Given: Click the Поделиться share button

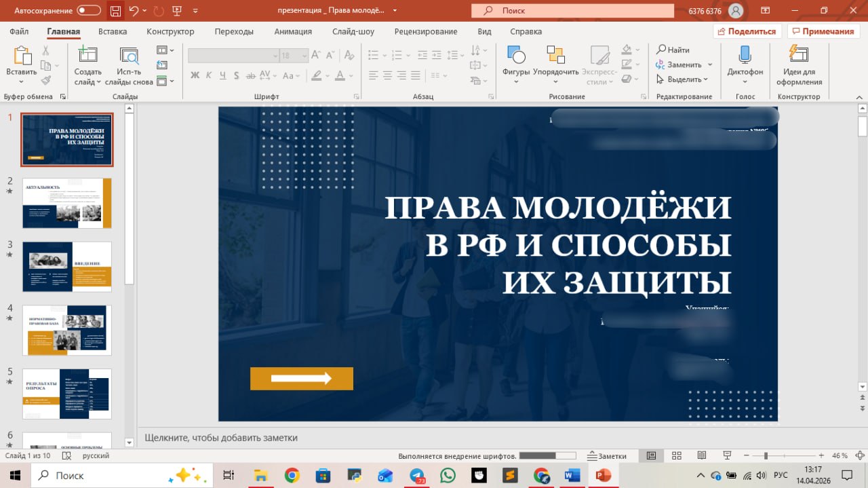Looking at the screenshot, I should pos(747,31).
